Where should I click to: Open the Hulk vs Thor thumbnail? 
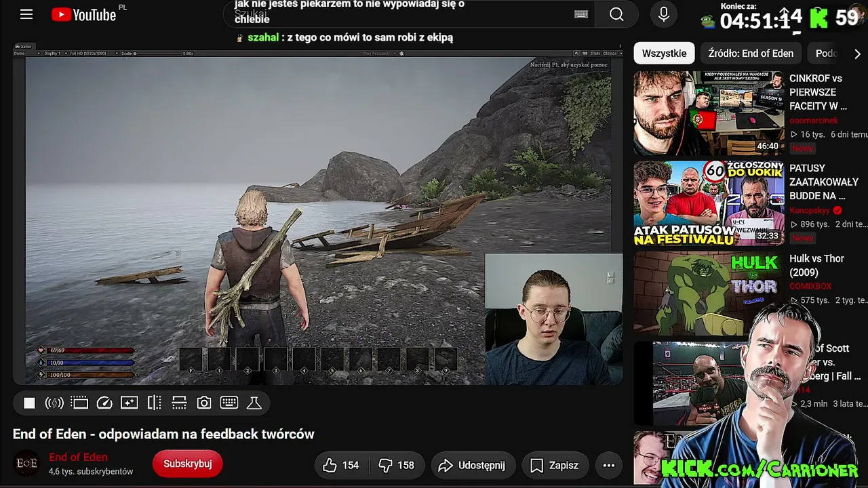click(709, 293)
